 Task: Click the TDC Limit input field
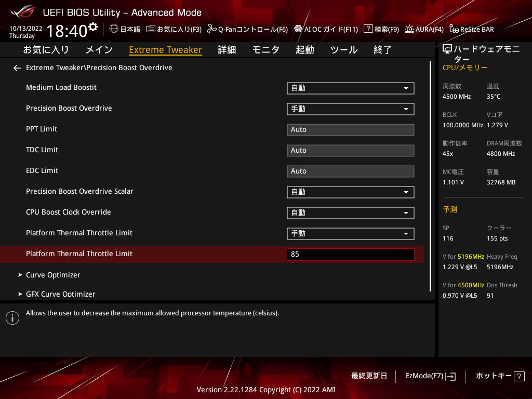(x=351, y=150)
